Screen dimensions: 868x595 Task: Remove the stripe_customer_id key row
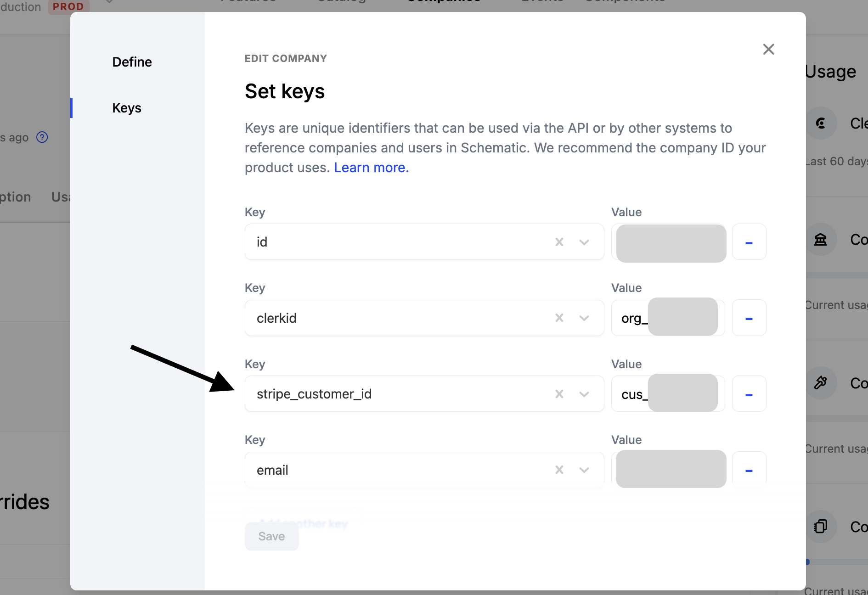(x=749, y=394)
